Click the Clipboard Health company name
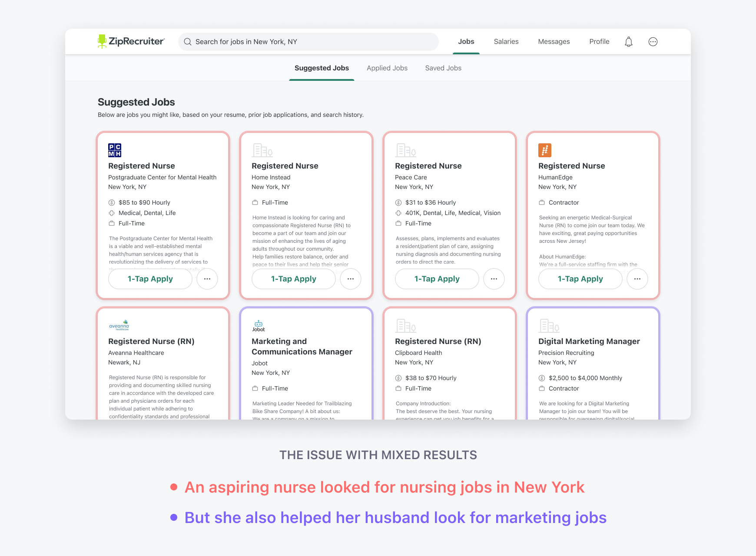 pyautogui.click(x=418, y=353)
